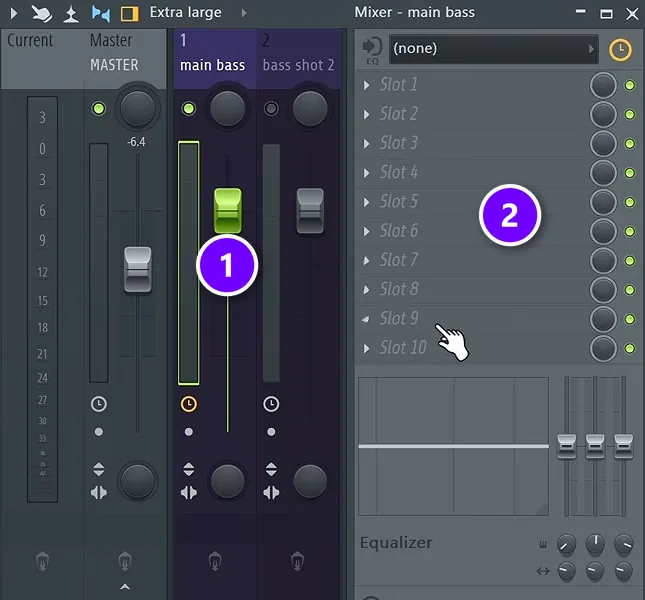This screenshot has height=600, width=645.
Task: Click the Slot 6 label
Action: 399,231
